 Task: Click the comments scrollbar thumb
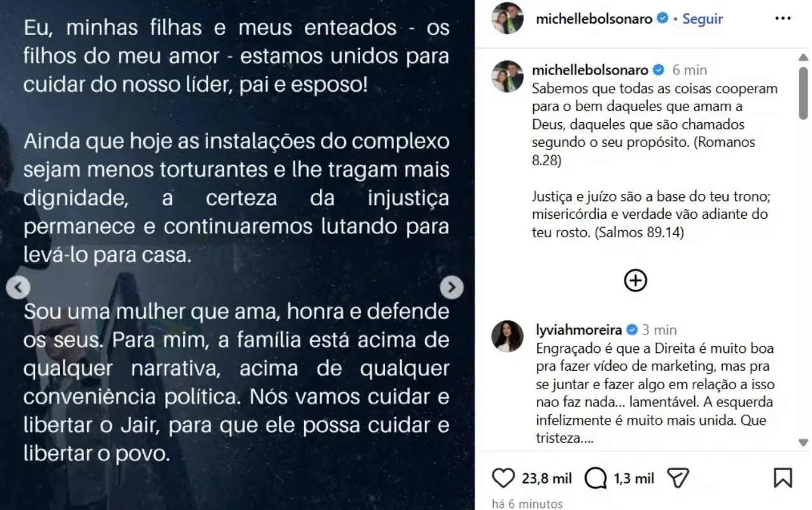click(x=803, y=91)
